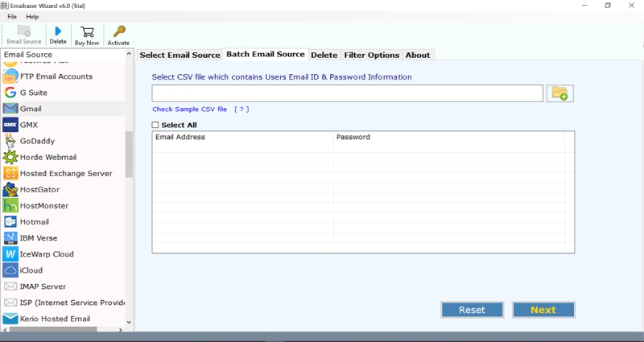Click the 'Email Source' panel header

[x=28, y=55]
